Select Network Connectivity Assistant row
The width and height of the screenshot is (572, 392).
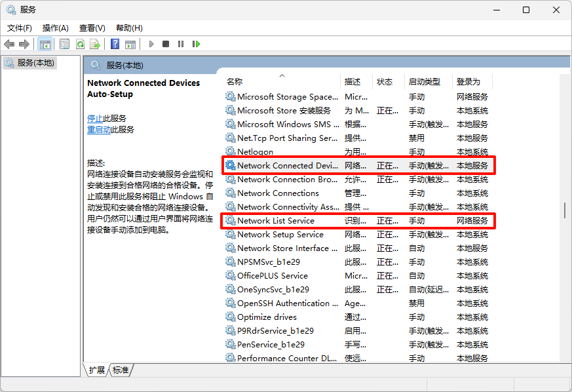point(358,206)
